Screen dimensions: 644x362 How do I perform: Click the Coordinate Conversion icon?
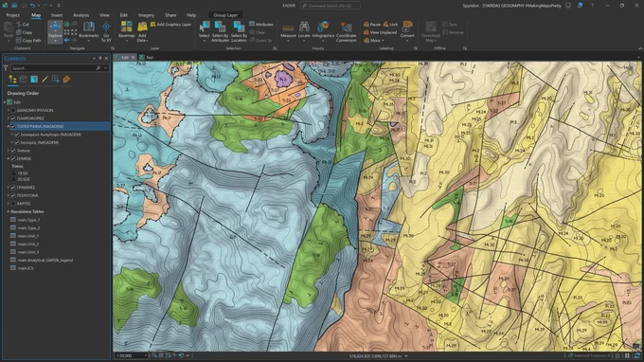(x=347, y=31)
